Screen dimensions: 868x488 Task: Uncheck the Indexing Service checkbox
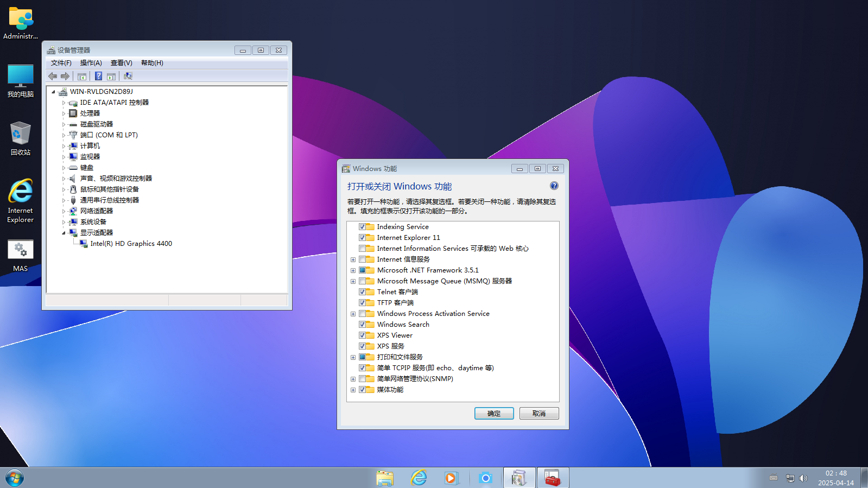tap(362, 227)
